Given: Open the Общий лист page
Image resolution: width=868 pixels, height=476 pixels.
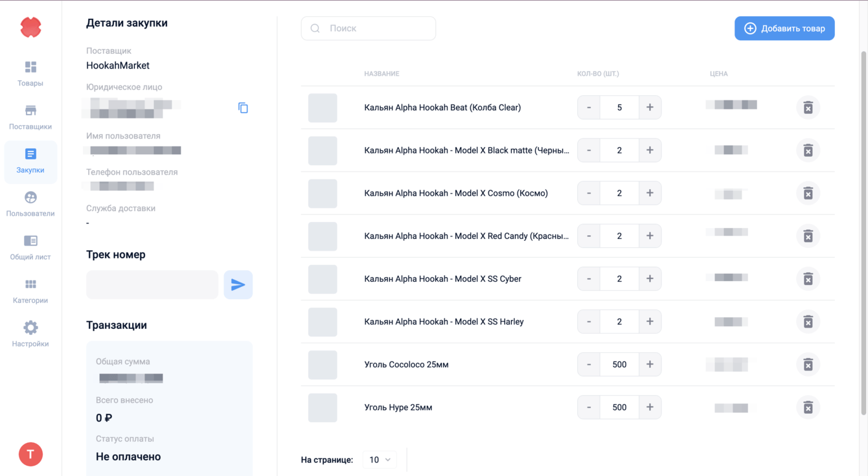Looking at the screenshot, I should click(30, 247).
